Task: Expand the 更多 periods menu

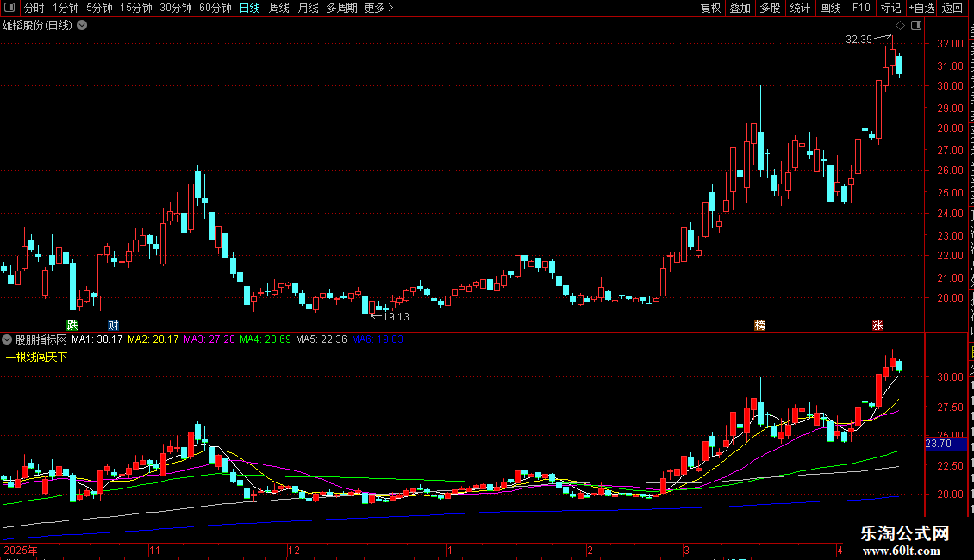Action: point(378,8)
